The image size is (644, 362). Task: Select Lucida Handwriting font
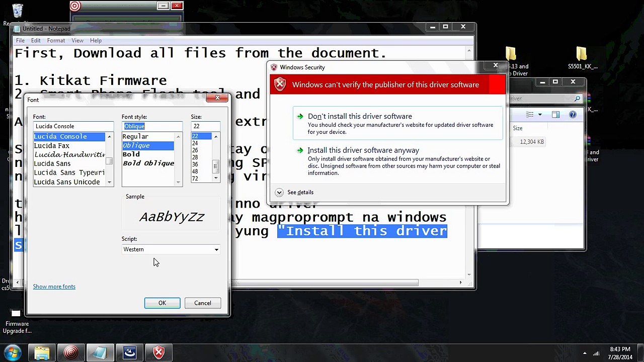(x=69, y=155)
